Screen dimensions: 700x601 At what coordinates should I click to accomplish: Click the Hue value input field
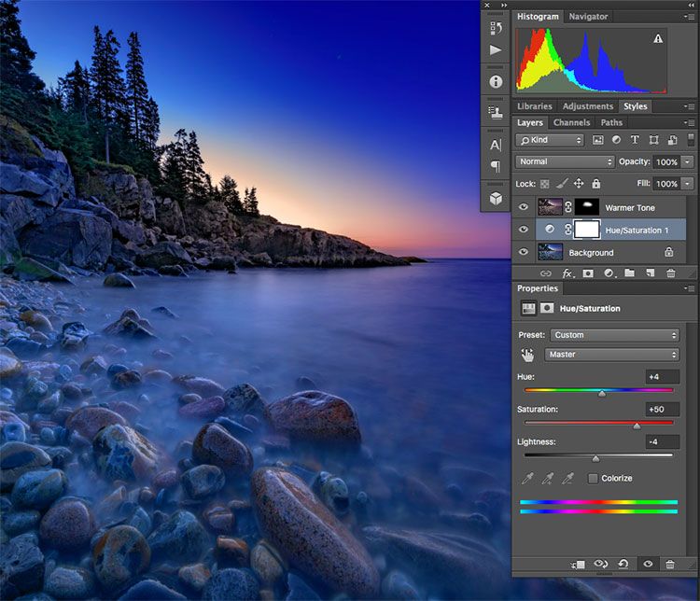click(661, 376)
